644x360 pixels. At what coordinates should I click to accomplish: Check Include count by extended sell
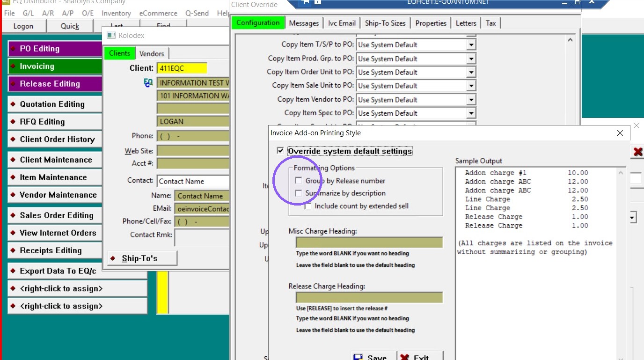tap(308, 206)
